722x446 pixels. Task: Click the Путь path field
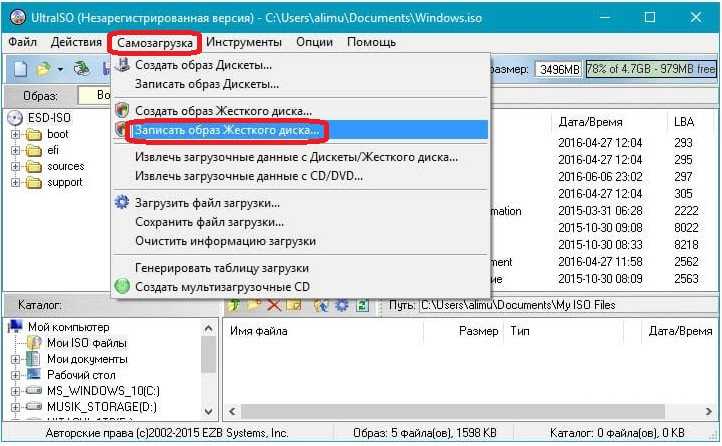click(x=568, y=305)
